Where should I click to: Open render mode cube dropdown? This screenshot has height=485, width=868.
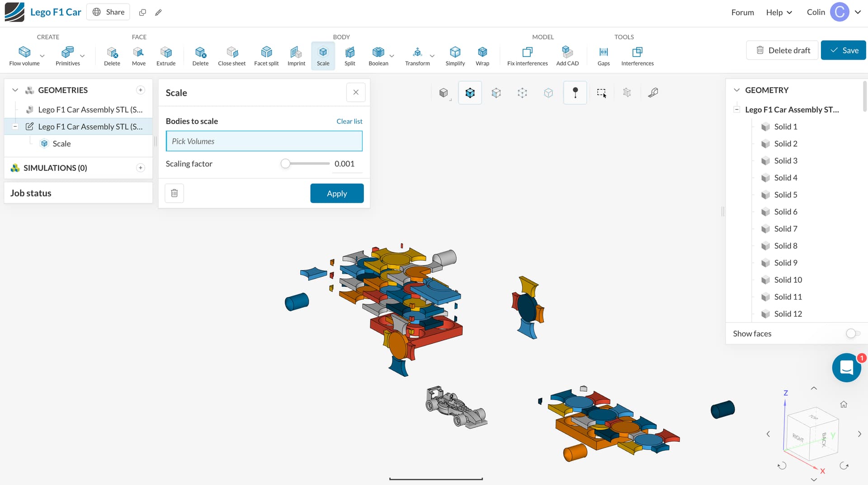pyautogui.click(x=444, y=93)
